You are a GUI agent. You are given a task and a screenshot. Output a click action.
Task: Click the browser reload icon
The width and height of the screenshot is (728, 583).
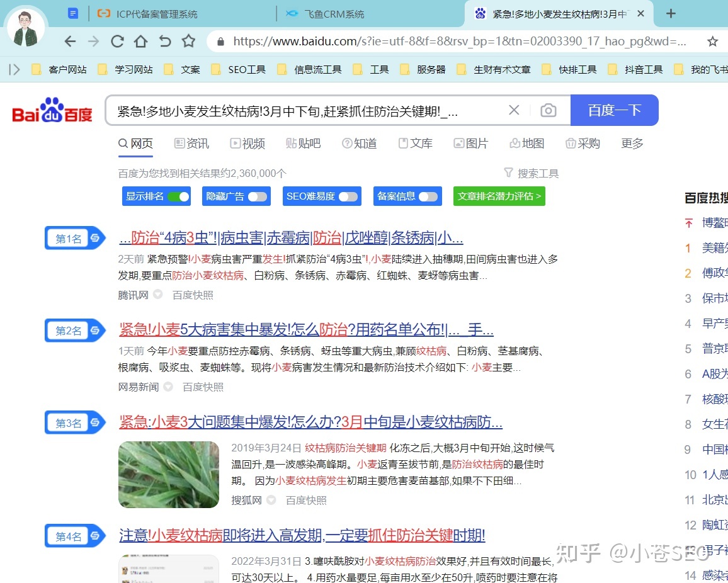tap(117, 42)
